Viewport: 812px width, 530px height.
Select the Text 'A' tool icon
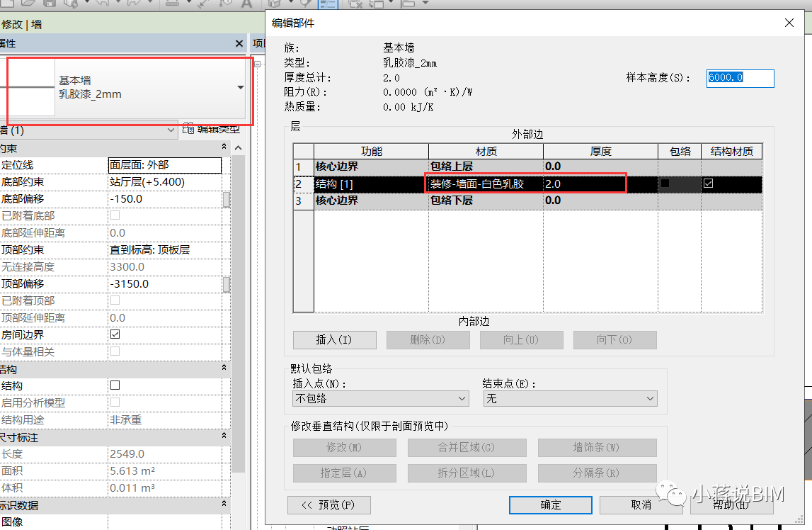[x=246, y=3]
